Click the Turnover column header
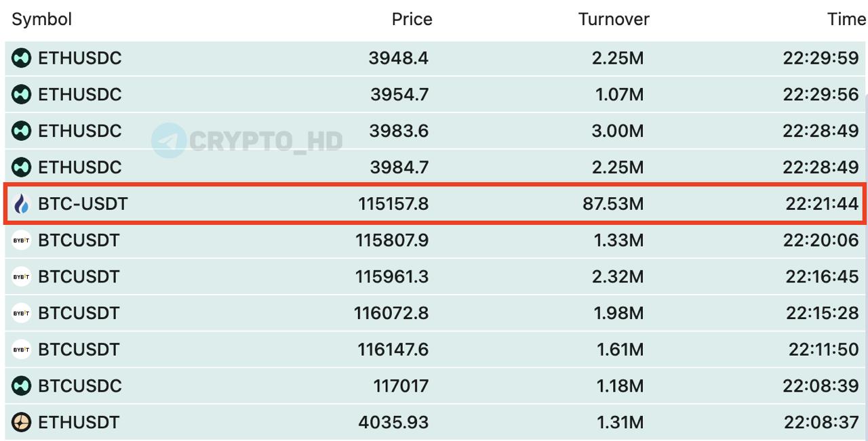Viewport: 868px width, 441px height. [x=613, y=20]
